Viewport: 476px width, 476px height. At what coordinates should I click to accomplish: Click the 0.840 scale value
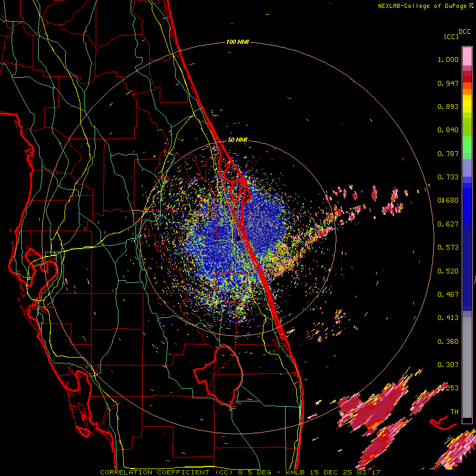[x=448, y=130]
